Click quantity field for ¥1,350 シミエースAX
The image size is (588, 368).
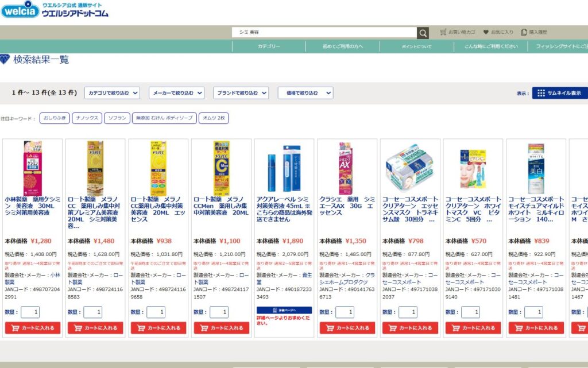[x=345, y=312]
